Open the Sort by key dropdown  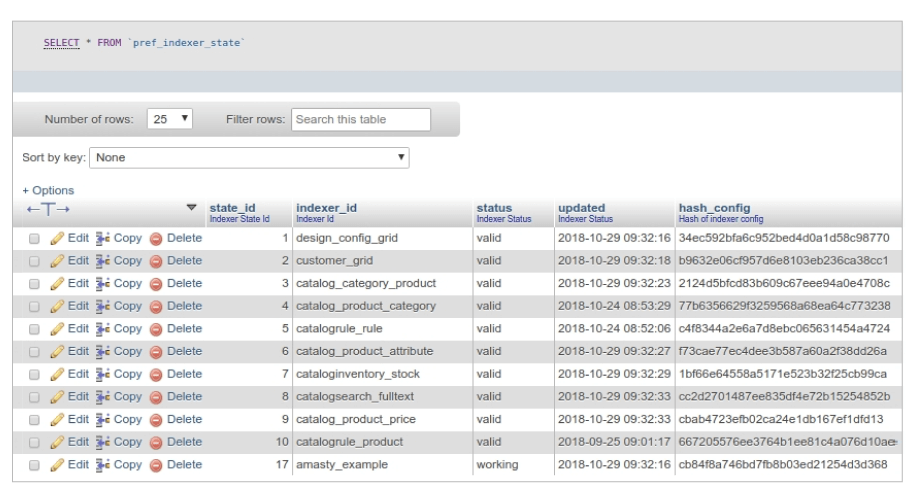pos(250,158)
